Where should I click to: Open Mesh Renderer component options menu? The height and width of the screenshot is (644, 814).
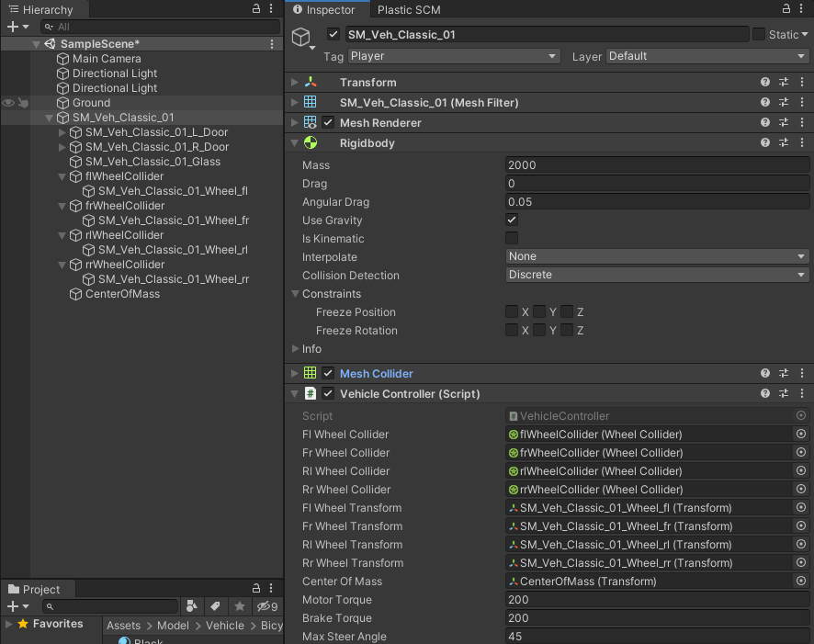802,123
